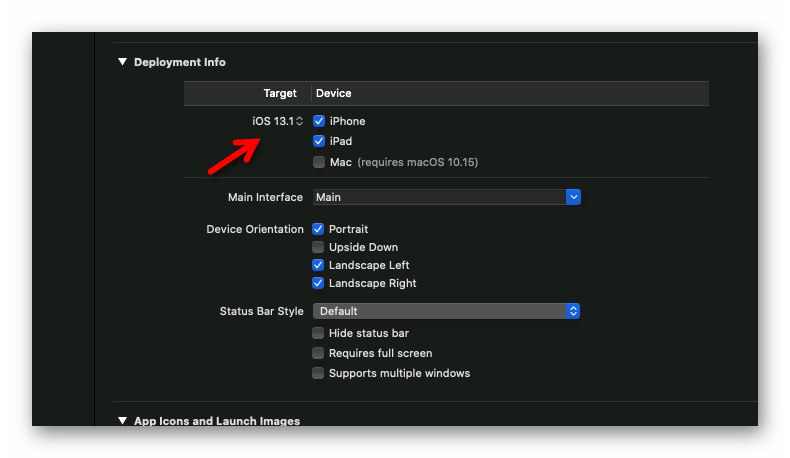Uncheck Landscape Left orientation
The height and width of the screenshot is (458, 790).
tap(319, 265)
